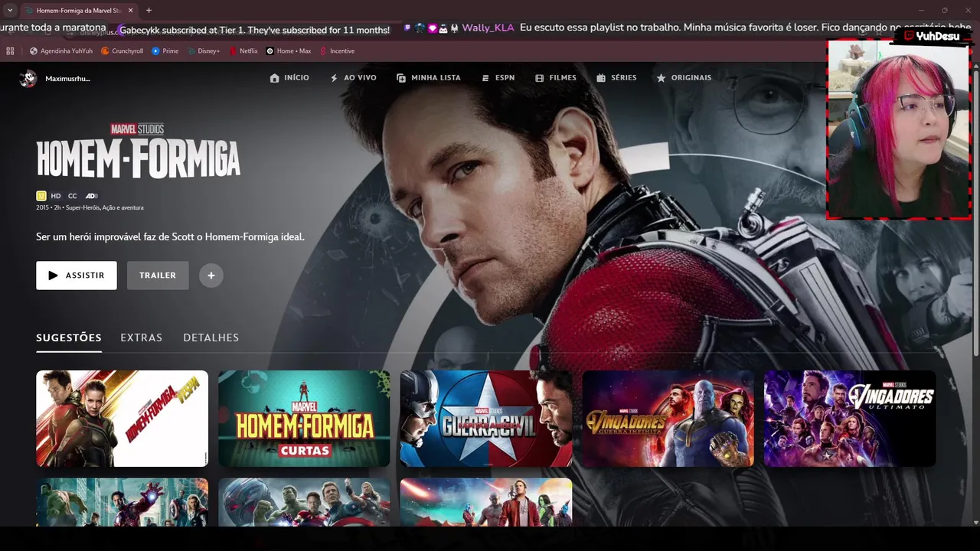980x551 pixels.
Task: Play the movie with Assistir
Action: pos(77,275)
